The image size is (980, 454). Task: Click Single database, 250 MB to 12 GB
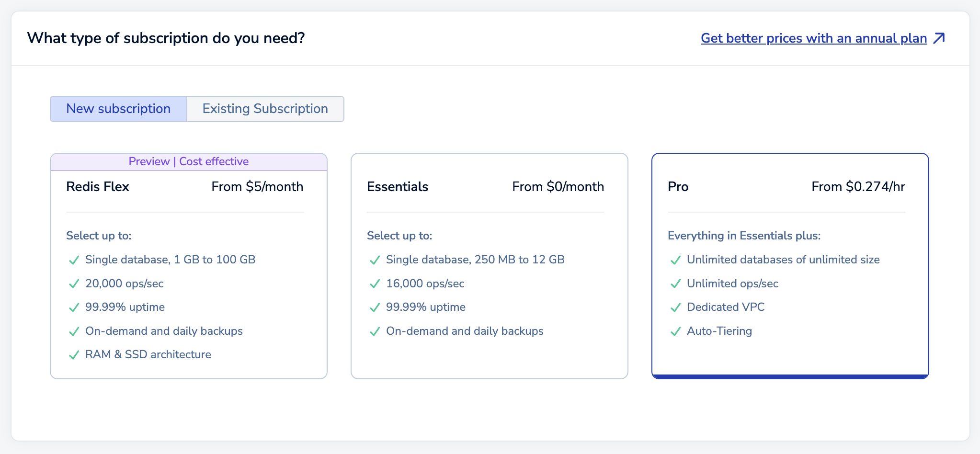(x=475, y=260)
